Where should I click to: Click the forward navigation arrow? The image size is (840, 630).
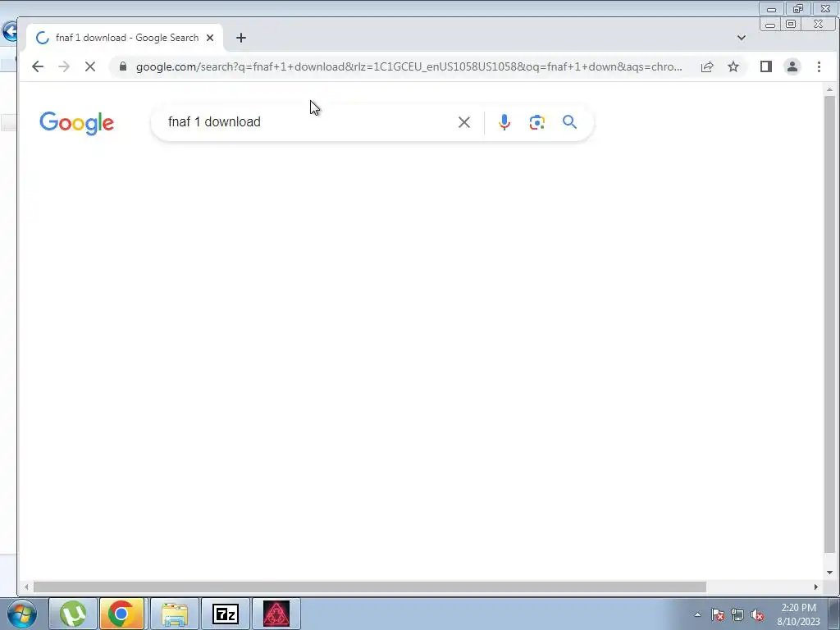pyautogui.click(x=64, y=66)
